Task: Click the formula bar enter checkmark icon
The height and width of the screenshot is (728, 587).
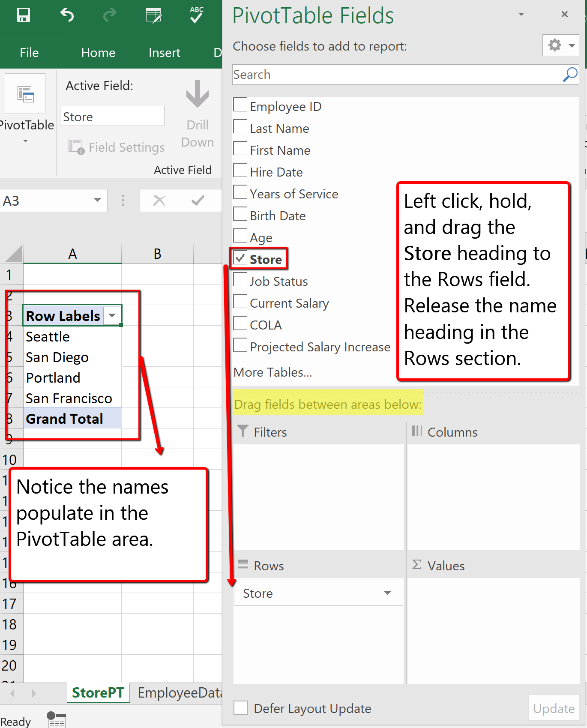Action: (x=198, y=201)
